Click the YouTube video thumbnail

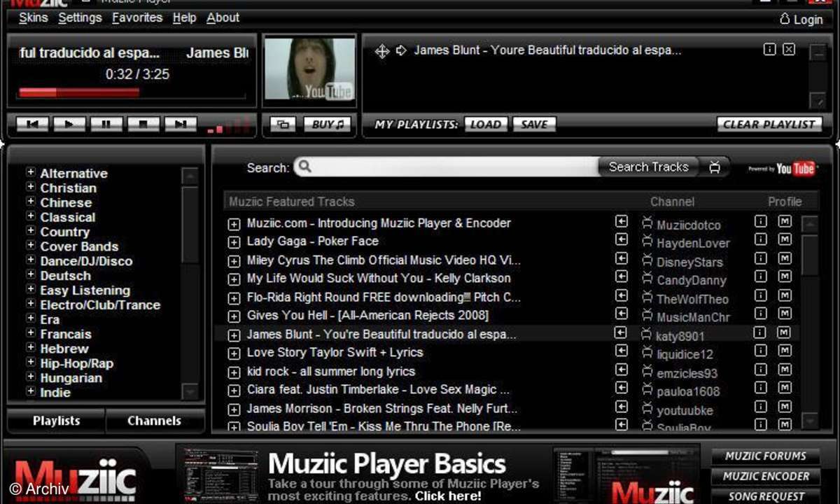(x=309, y=69)
